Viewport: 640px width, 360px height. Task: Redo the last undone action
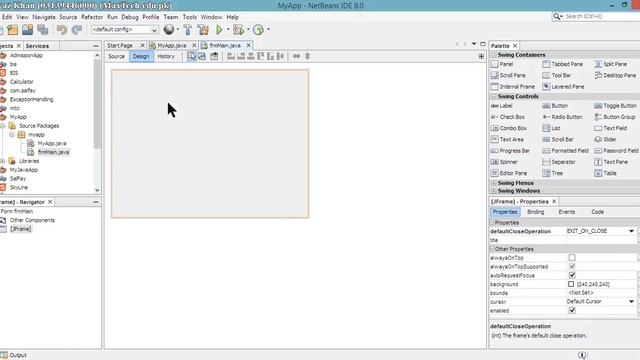pos(77,30)
